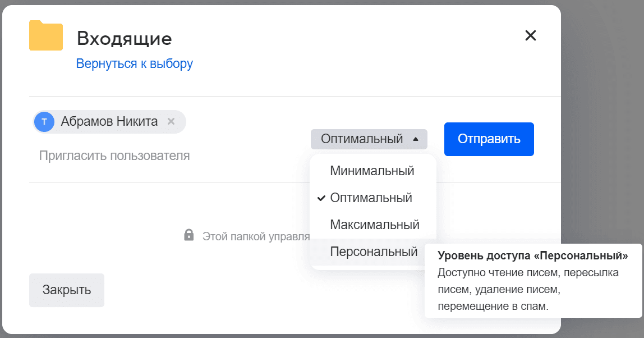Select Минимальный access level
The height and width of the screenshot is (338, 644).
click(373, 171)
